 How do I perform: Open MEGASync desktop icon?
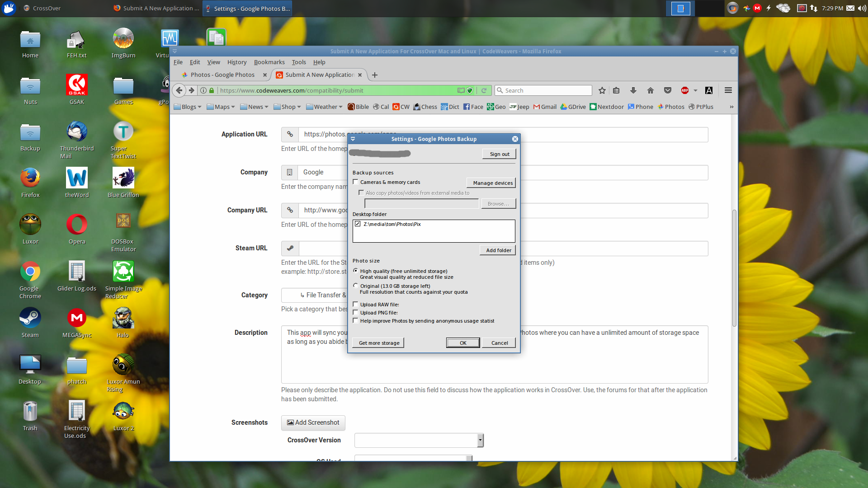[x=77, y=323]
